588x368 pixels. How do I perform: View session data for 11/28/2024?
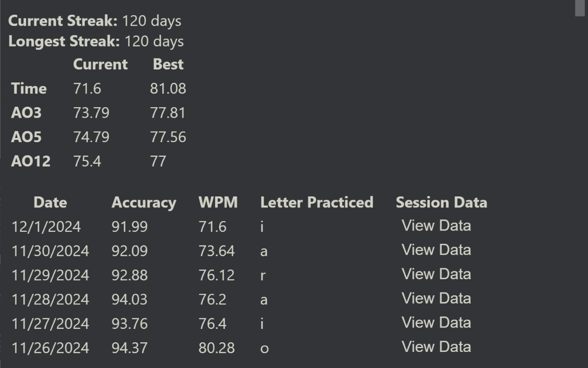[436, 299]
